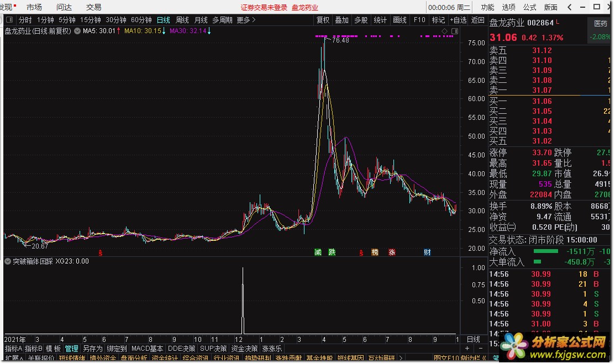Click the 模板 button
This screenshot has height=364, width=615.
[x=53, y=349]
